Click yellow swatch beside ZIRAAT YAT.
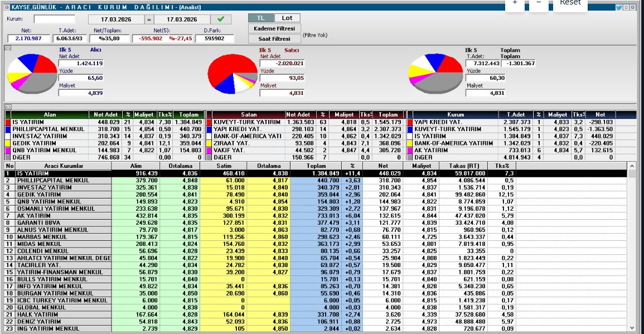Screen dimensions: 644x334 pyautogui.click(x=209, y=143)
